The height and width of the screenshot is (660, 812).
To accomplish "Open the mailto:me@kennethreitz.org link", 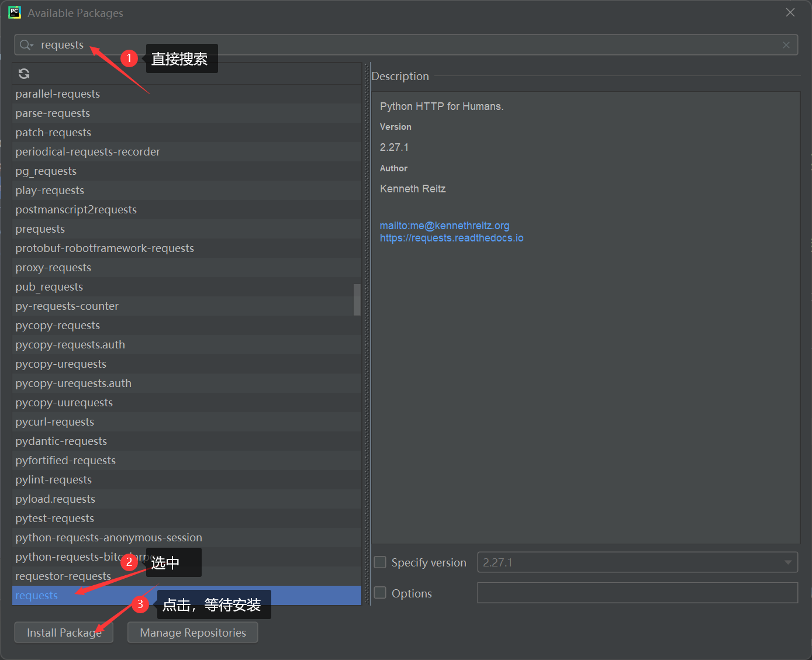I will pyautogui.click(x=444, y=226).
